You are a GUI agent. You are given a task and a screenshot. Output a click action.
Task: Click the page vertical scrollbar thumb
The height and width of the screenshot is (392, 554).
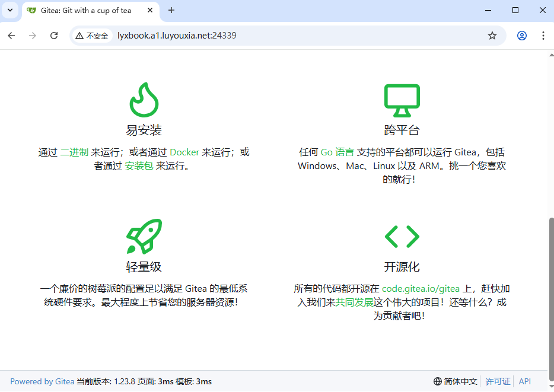[x=551, y=300]
